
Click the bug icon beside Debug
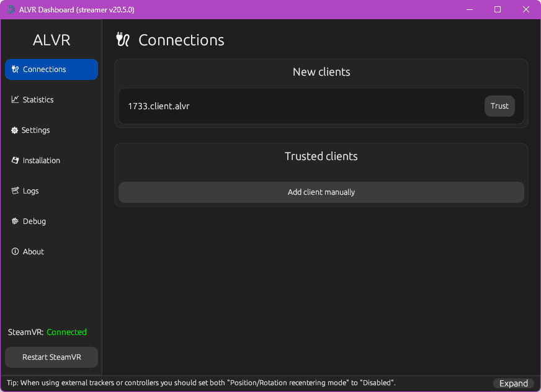click(15, 221)
